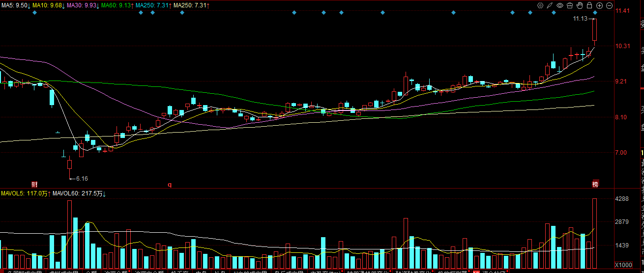This screenshot has width=644, height=273.
Task: Select the MAVOL60: 217.5万 volume label
Action: (x=79, y=194)
